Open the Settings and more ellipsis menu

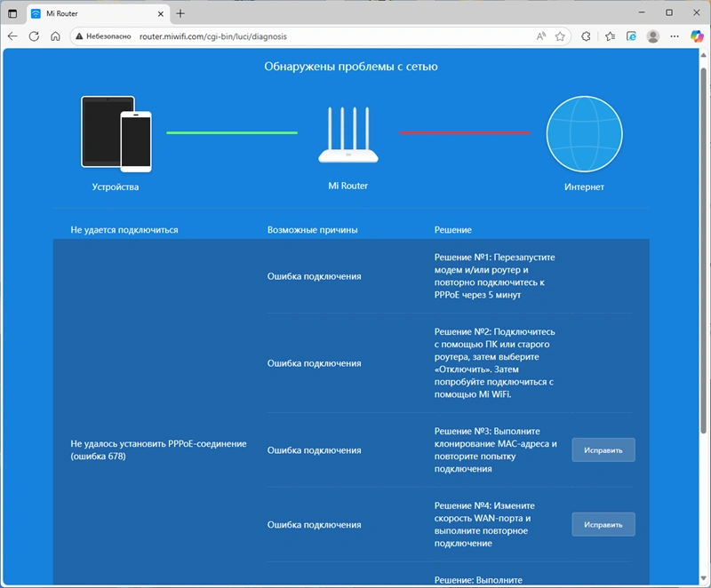pos(675,36)
